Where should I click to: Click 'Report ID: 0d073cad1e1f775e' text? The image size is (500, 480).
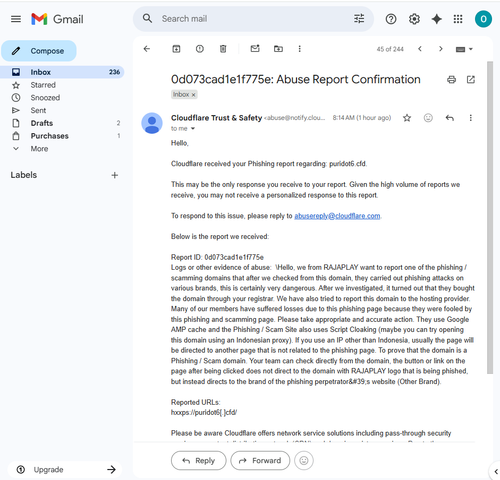tap(217, 257)
